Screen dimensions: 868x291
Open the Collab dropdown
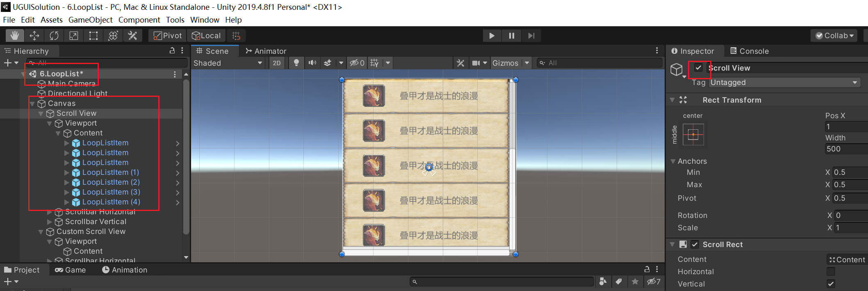point(834,36)
